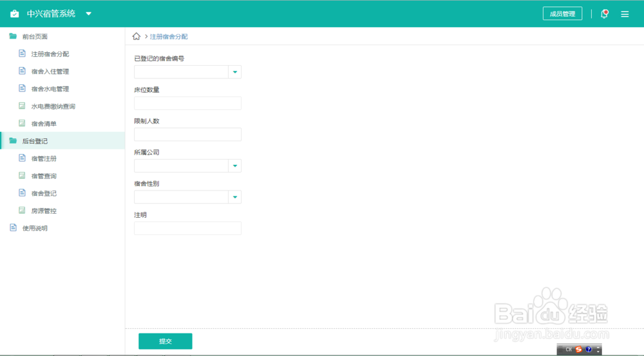Collapse the 前台页面 group

pos(35,37)
